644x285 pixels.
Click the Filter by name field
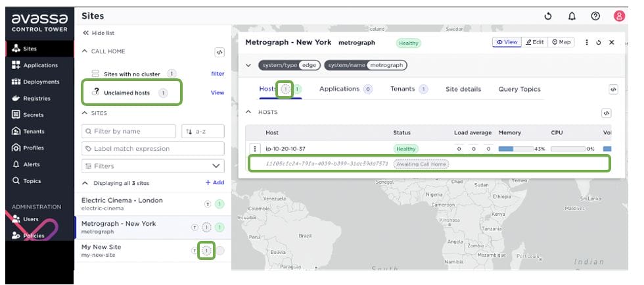click(x=129, y=131)
